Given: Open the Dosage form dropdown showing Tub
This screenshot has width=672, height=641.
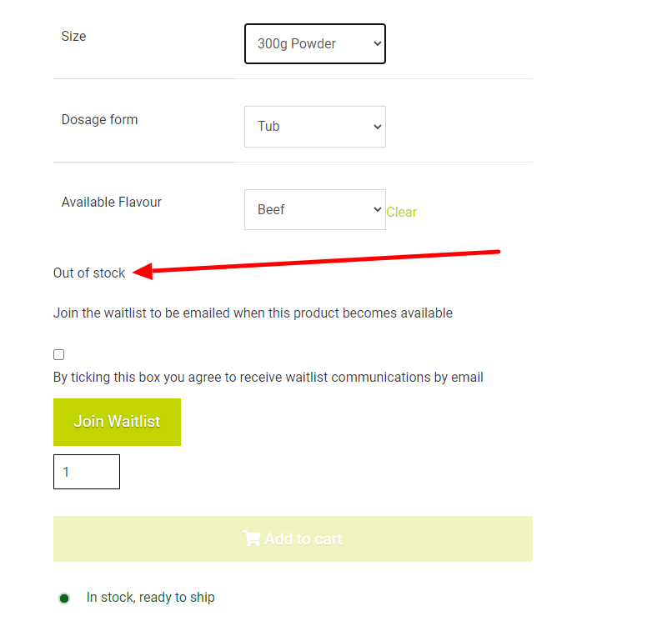Looking at the screenshot, I should pyautogui.click(x=315, y=127).
